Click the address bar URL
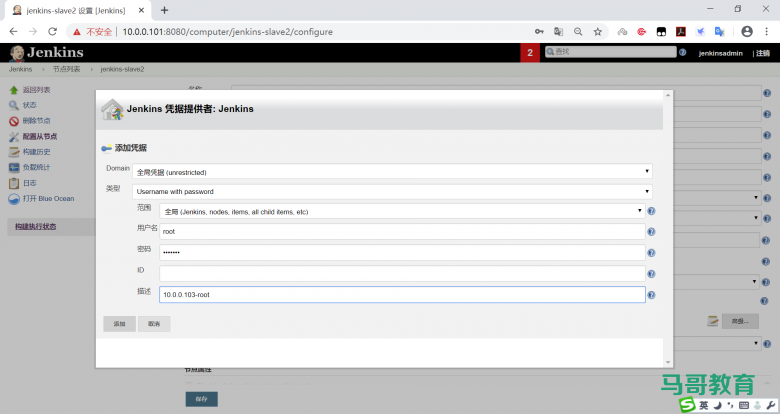Image resolution: width=780 pixels, height=414 pixels. click(228, 32)
